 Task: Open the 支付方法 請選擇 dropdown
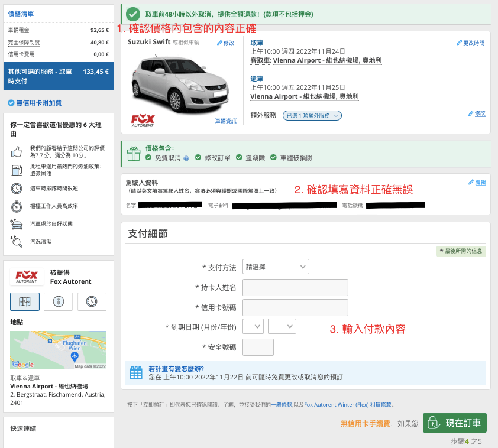tap(276, 267)
